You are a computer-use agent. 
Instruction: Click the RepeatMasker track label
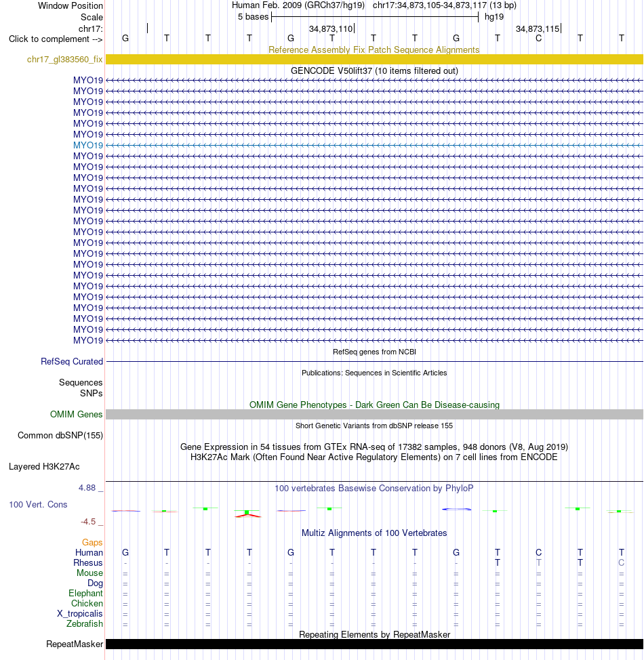click(75, 644)
